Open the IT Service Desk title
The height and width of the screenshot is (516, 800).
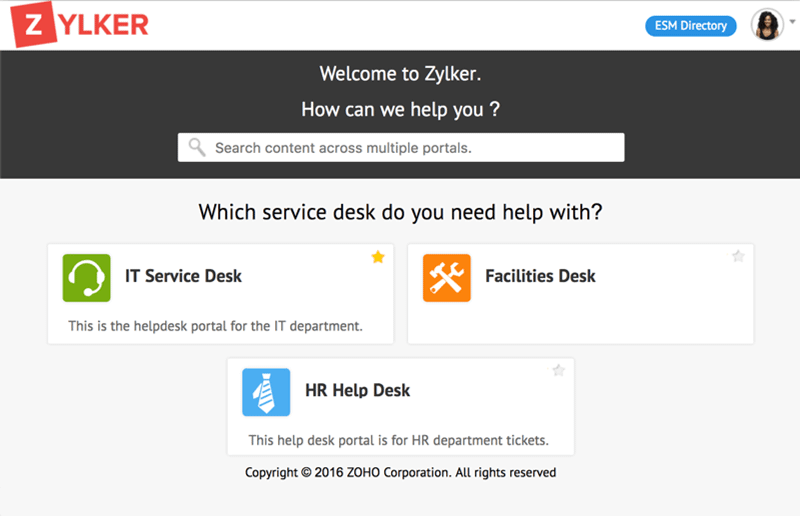tap(183, 276)
